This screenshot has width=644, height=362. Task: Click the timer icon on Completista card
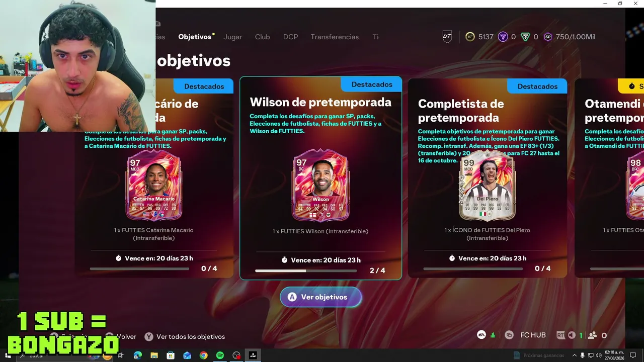point(452,258)
